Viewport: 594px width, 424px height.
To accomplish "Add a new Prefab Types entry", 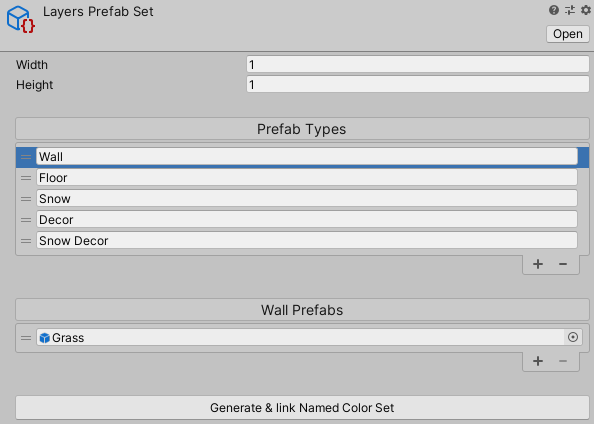I will [x=538, y=264].
